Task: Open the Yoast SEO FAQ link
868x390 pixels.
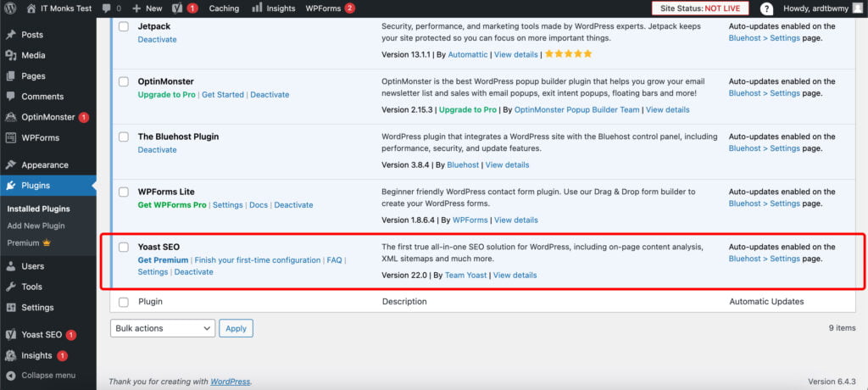Action: click(334, 259)
